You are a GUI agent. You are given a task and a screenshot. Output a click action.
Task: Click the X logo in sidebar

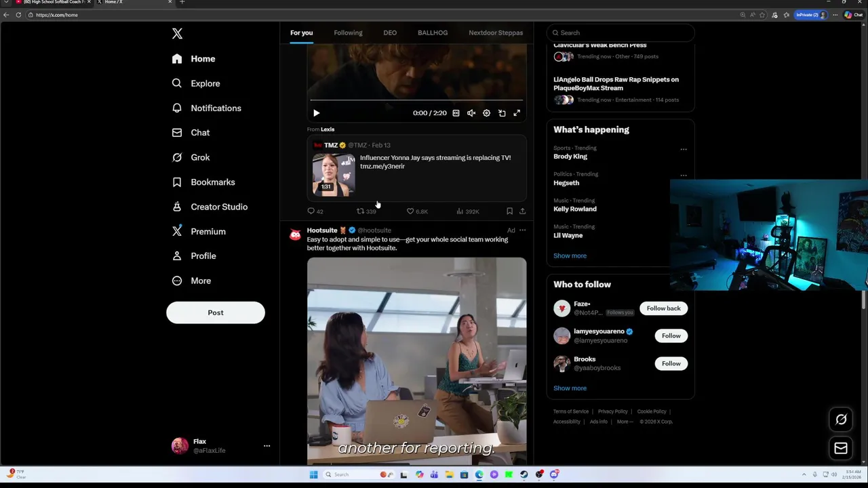(x=177, y=33)
